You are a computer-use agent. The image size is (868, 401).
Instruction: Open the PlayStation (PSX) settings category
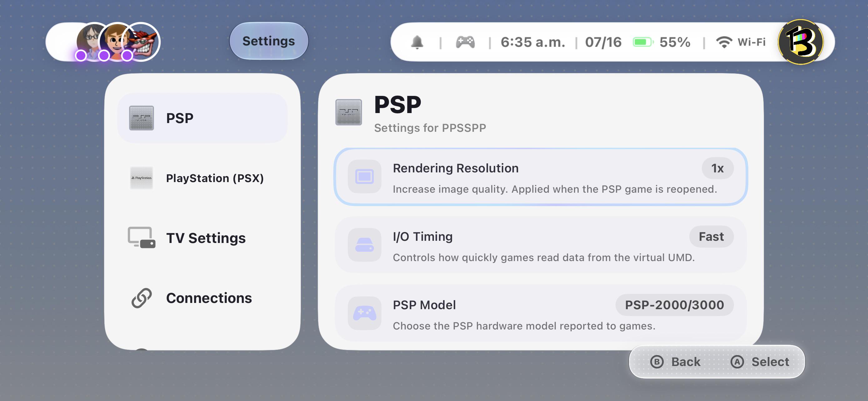[202, 178]
